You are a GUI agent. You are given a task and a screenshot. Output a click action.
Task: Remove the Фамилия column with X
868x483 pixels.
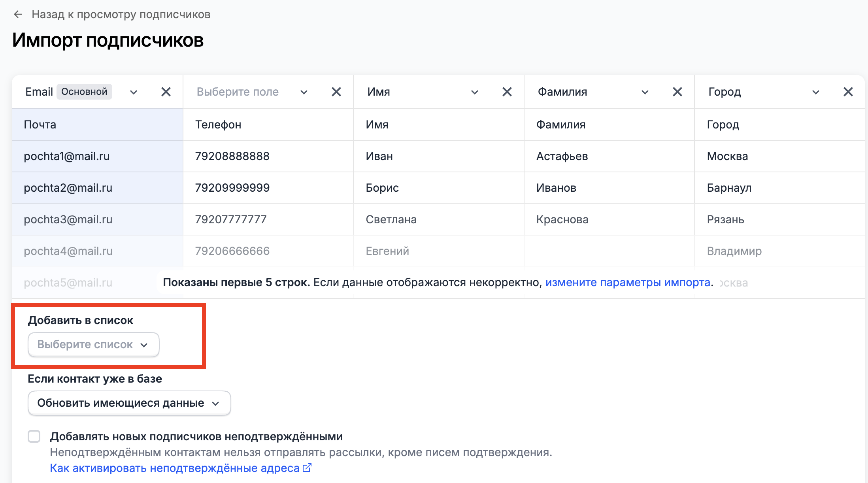pyautogui.click(x=677, y=92)
